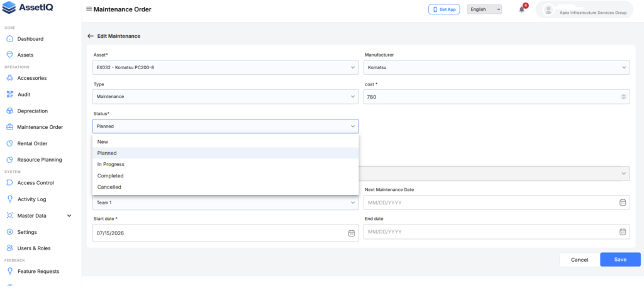Open the Resource Planning sidebar link
This screenshot has height=305, width=644.
[40, 160]
